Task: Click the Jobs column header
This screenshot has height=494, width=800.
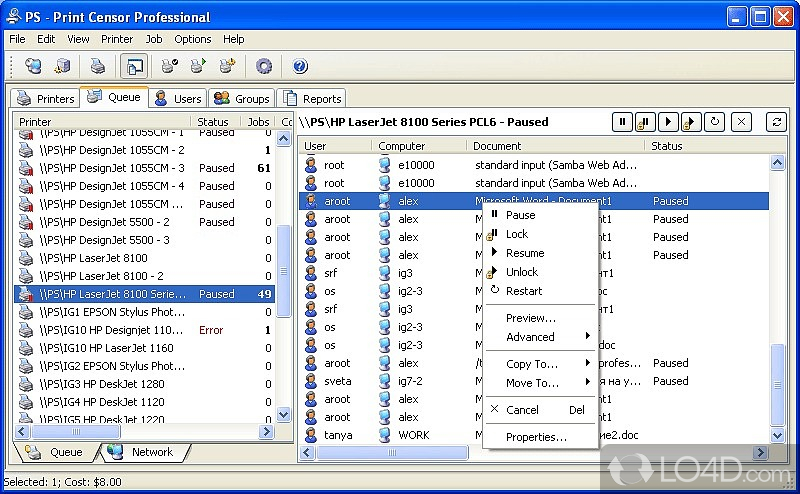Action: (258, 122)
